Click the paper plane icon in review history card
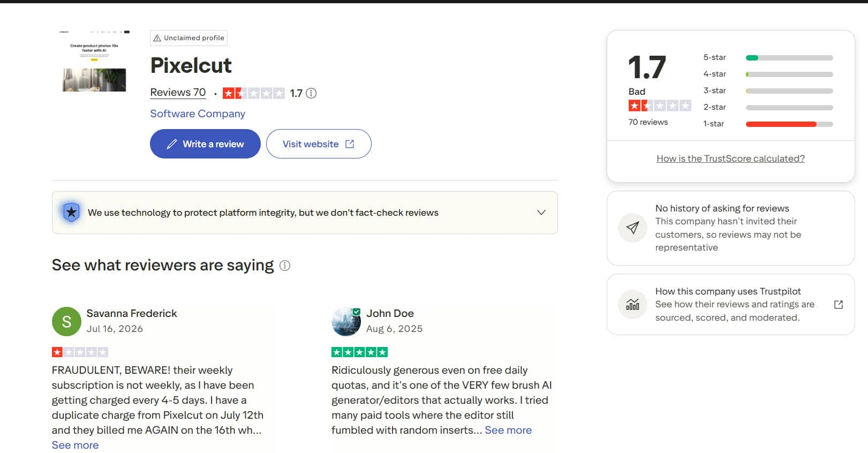Image resolution: width=868 pixels, height=453 pixels. (632, 228)
